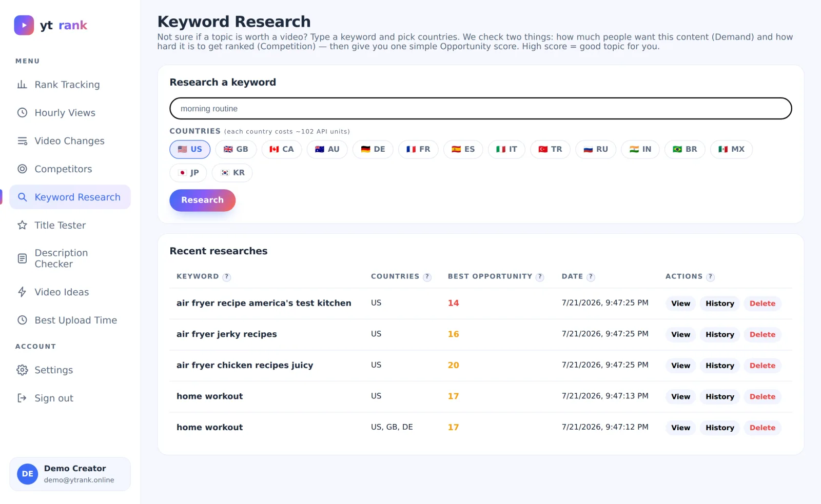Open Description Checker page
Screen dimensions: 821x504
tap(70, 258)
